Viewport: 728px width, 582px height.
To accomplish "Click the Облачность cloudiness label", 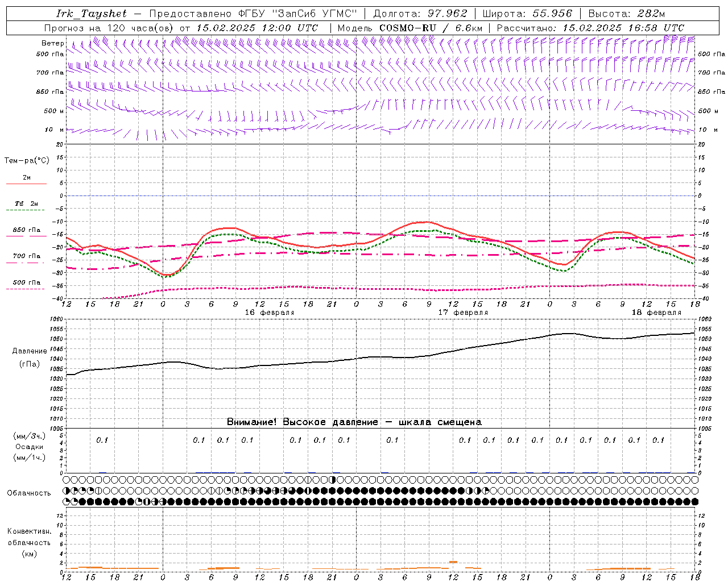I will [28, 493].
